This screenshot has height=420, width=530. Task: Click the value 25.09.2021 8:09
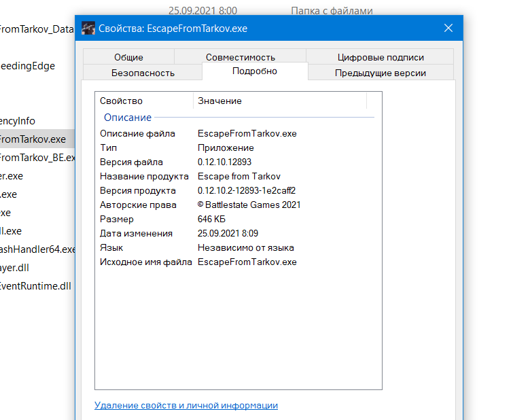(228, 233)
